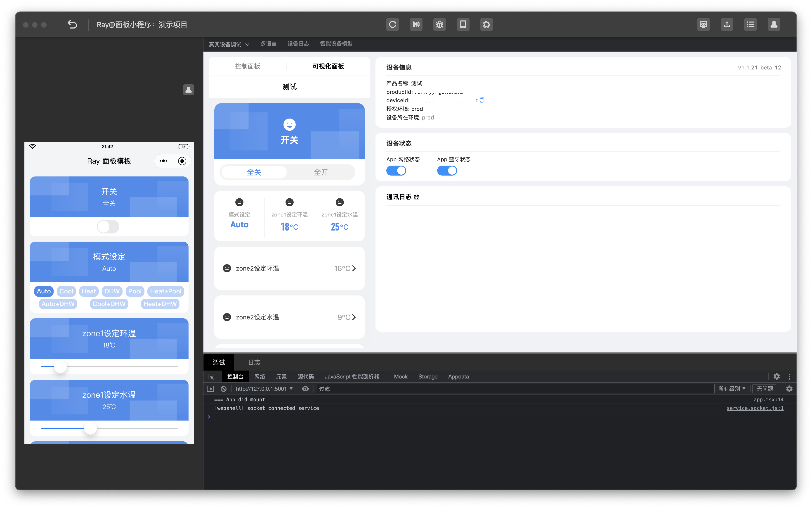812x509 pixels.
Task: Open the list menu icon in top-right
Action: 750,24
